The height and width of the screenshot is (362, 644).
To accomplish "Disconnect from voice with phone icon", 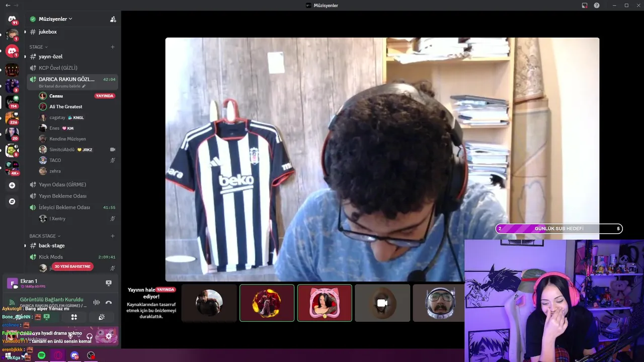I will tap(109, 302).
